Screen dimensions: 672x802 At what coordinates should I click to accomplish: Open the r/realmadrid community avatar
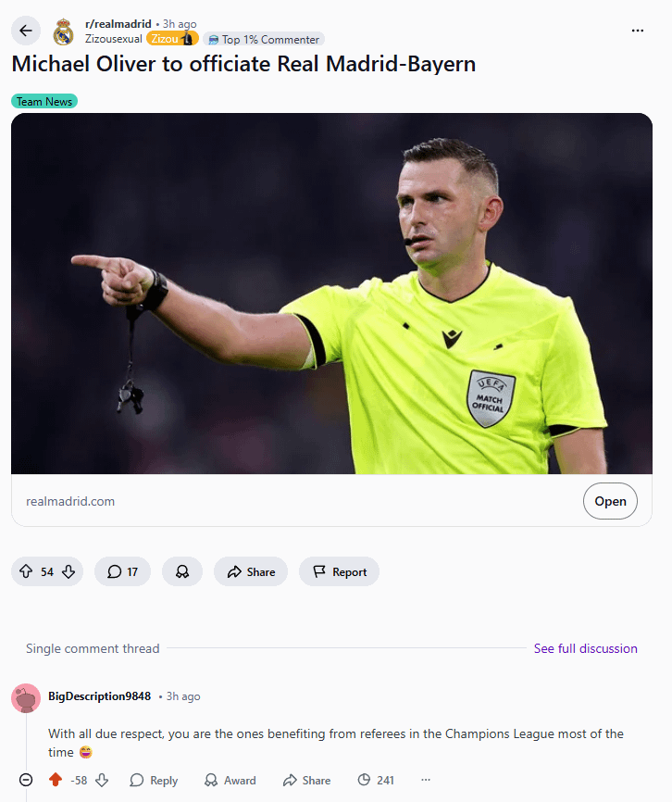click(x=63, y=31)
